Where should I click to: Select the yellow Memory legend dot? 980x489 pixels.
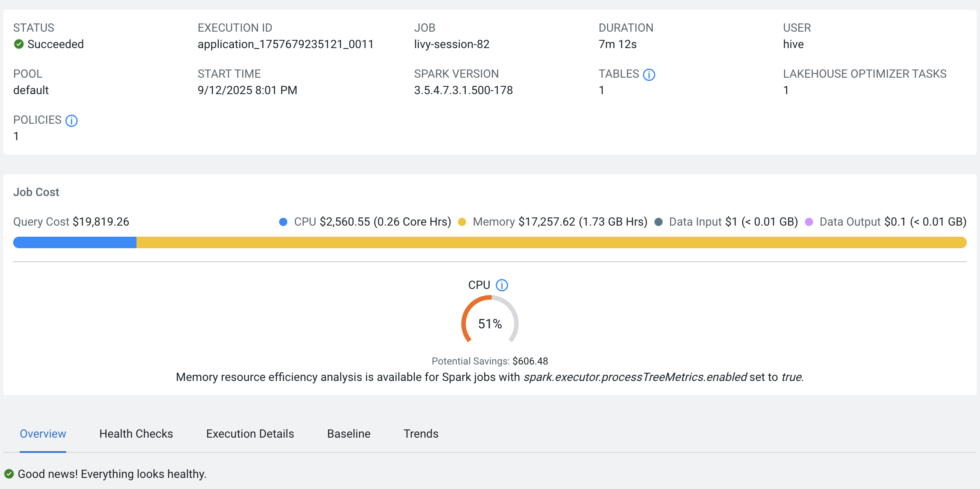click(463, 221)
